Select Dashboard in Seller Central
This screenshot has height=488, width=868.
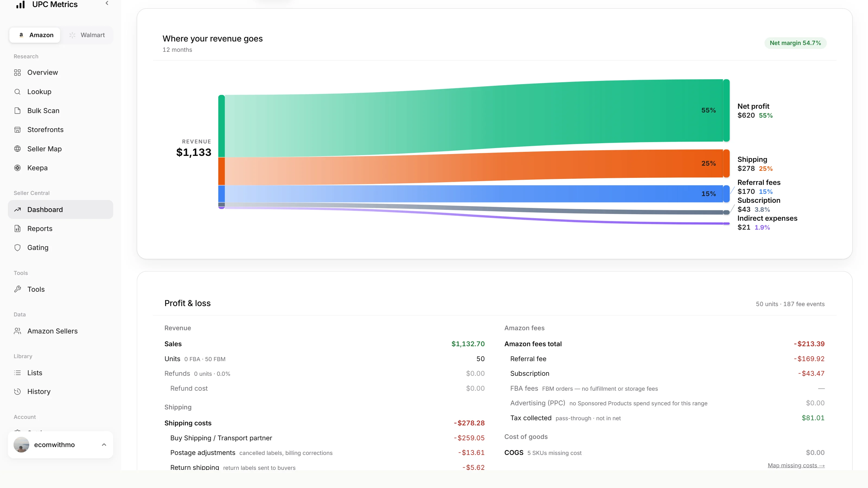60,210
